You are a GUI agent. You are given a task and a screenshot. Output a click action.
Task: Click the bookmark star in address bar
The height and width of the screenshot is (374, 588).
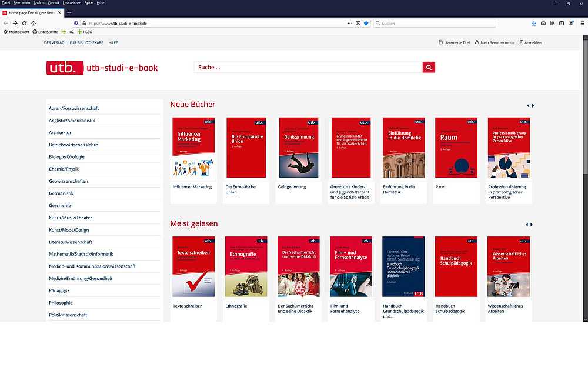pyautogui.click(x=366, y=24)
